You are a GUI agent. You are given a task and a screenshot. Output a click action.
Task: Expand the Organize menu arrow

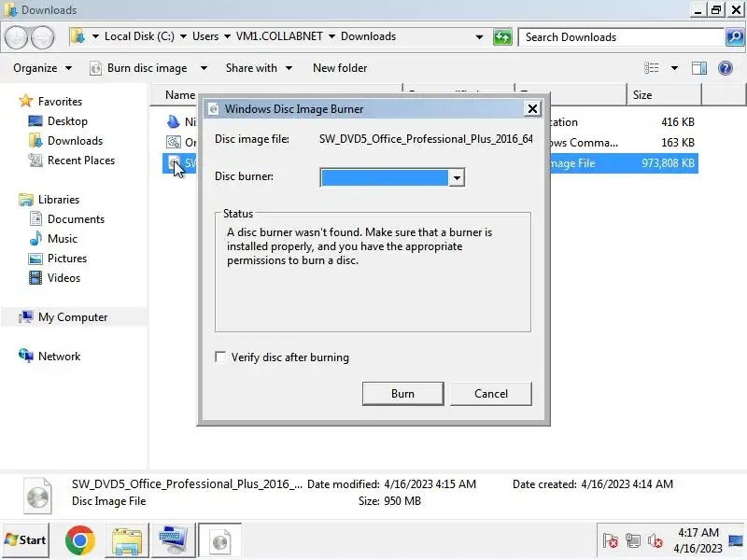coord(68,68)
